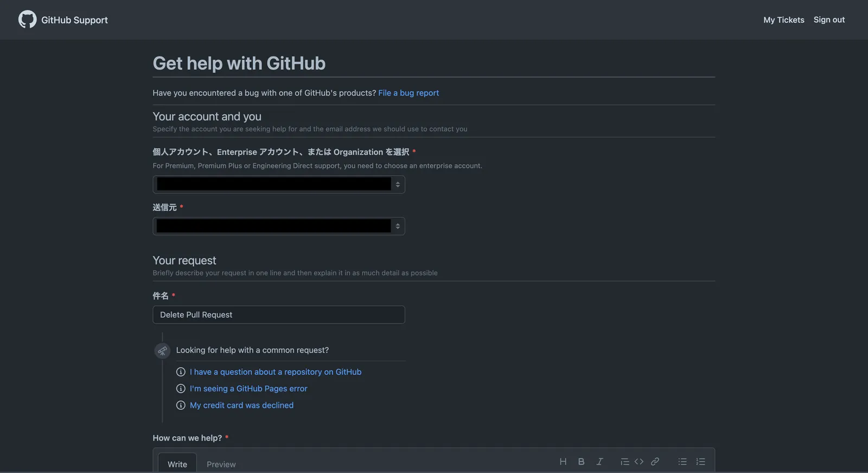Screen dimensions: 868x473
Task: Open 'I'm seeing a GitHub Pages error' link
Action: [x=248, y=389]
